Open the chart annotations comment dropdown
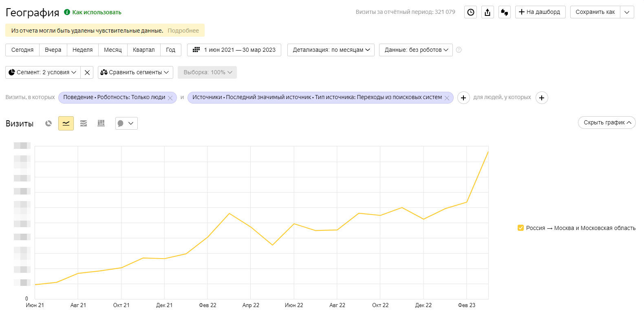The image size is (644, 314). tap(126, 123)
